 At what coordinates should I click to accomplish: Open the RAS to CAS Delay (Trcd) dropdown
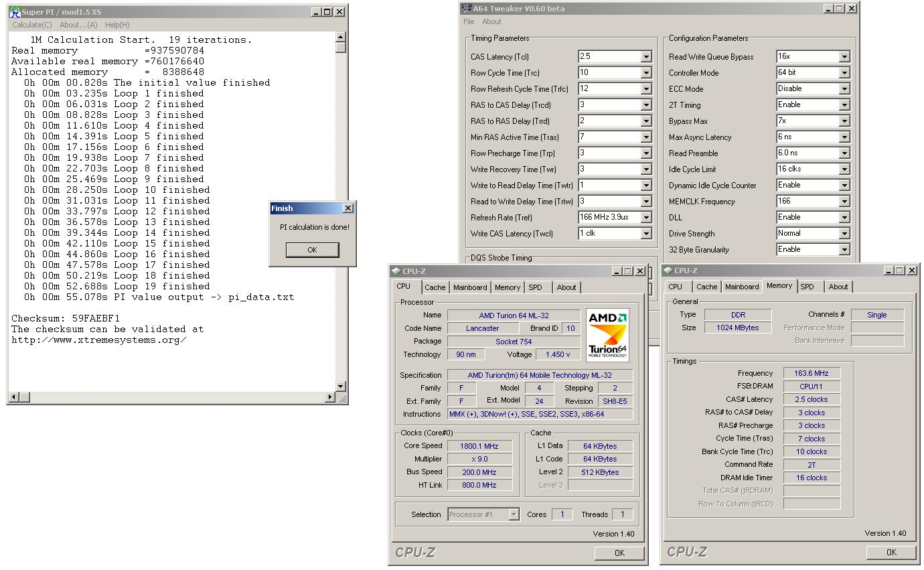646,105
